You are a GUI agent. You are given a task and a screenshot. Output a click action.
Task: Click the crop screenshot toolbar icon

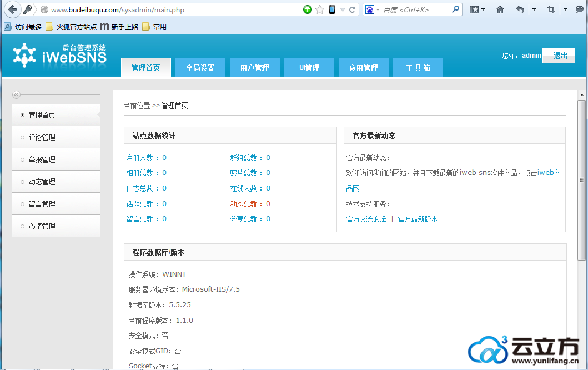coord(551,9)
